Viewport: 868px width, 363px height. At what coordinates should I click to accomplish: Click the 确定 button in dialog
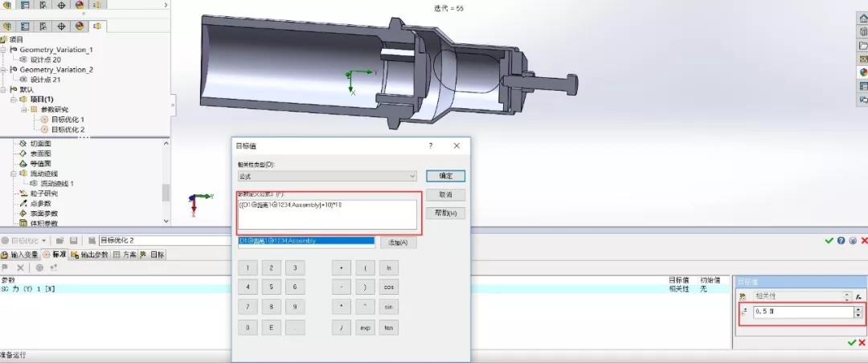point(445,176)
